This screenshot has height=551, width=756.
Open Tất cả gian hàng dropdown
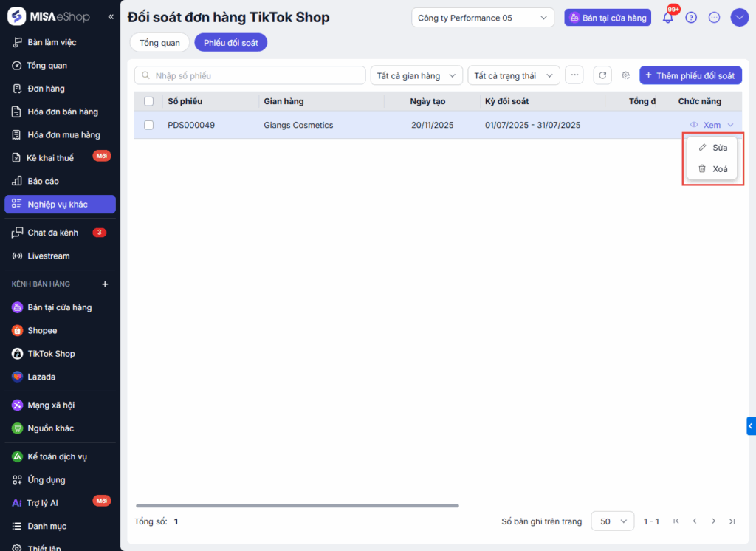[416, 75]
